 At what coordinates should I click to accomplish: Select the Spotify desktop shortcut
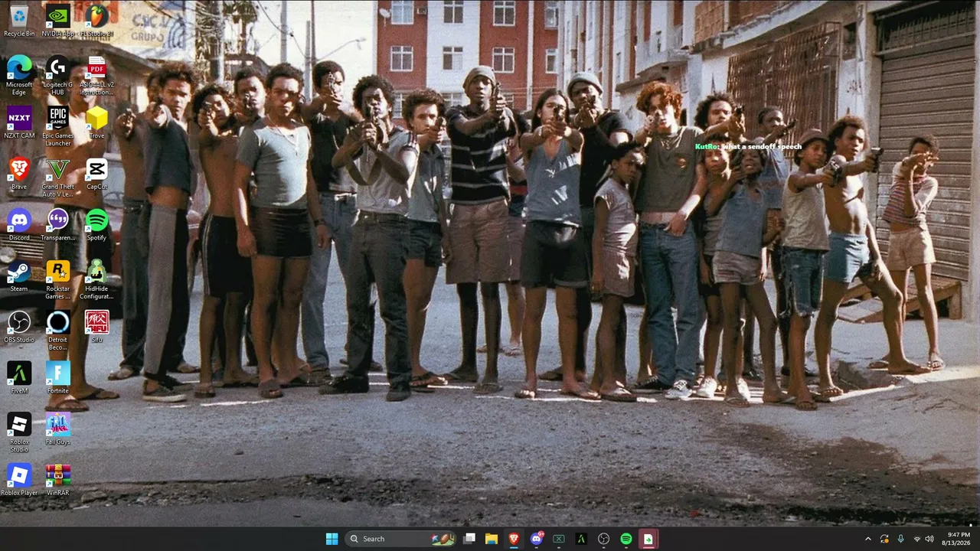(96, 225)
